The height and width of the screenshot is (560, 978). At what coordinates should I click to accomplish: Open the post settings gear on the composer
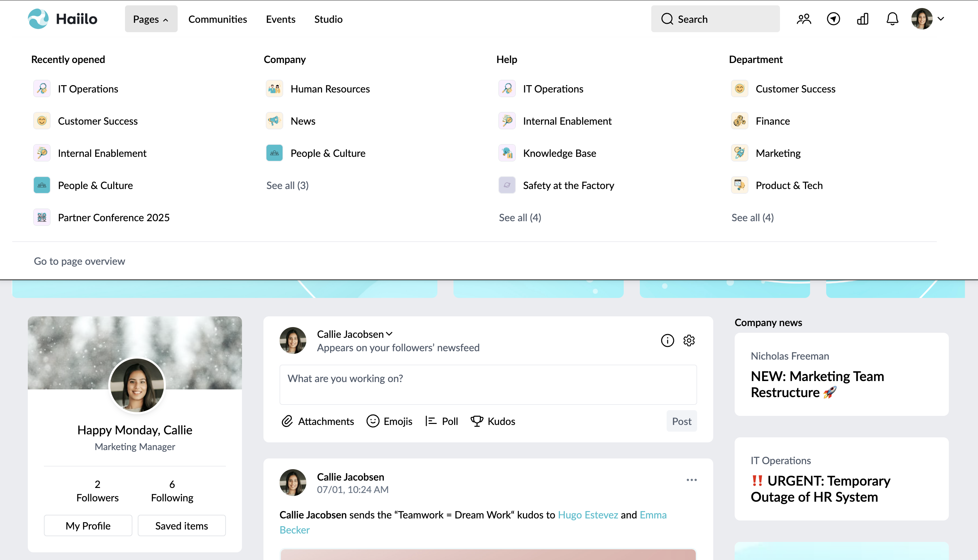tap(689, 340)
